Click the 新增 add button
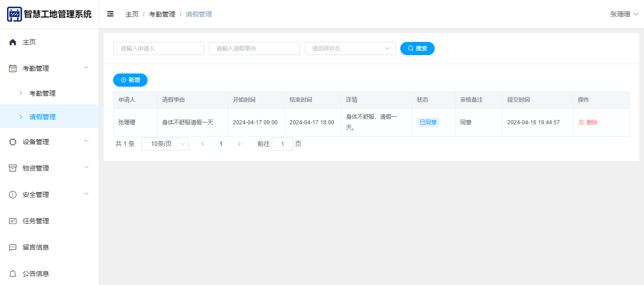This screenshot has height=285, width=644. coord(130,80)
